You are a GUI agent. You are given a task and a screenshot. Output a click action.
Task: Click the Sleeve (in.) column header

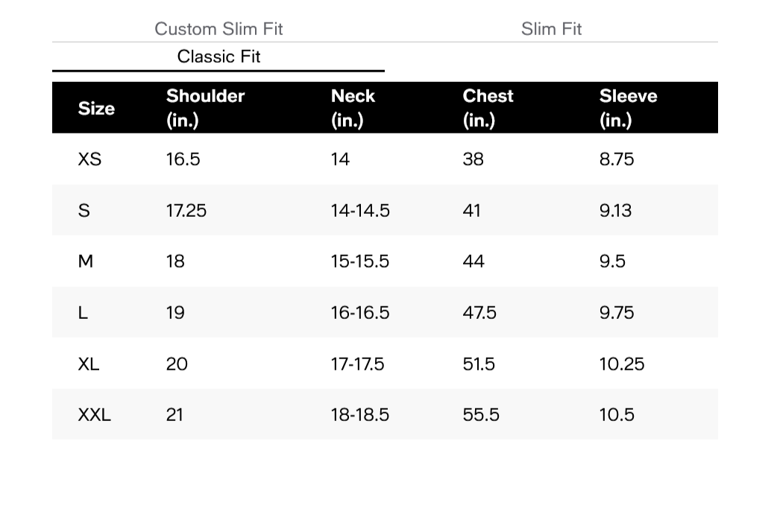tap(628, 108)
